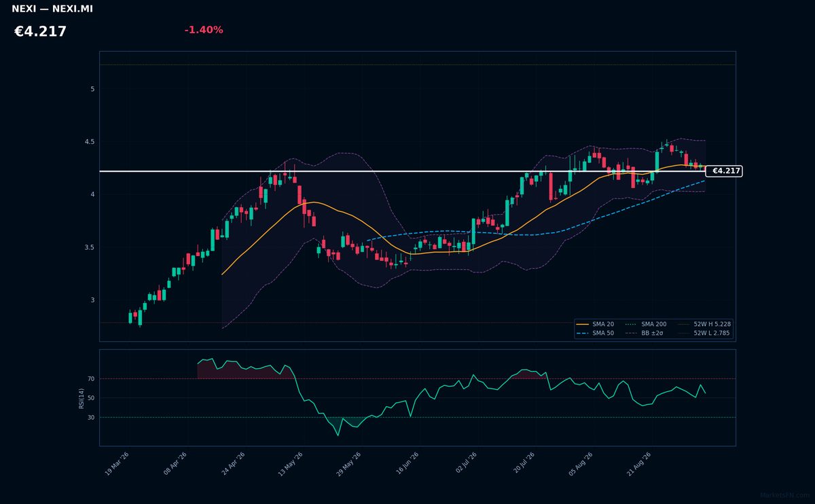Click the 20 Jul '26 date label

point(523,464)
